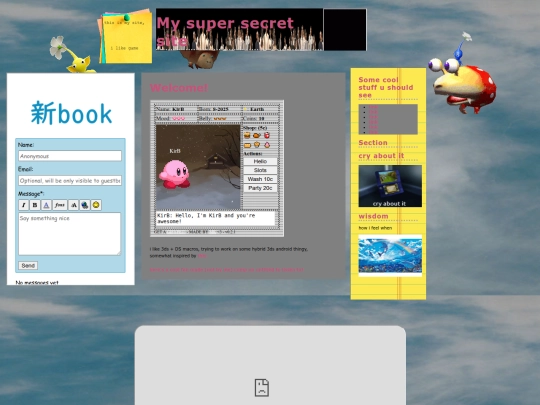Buy the roast chicken from the Kir8 shop
This screenshot has height=405, width=540.
pyautogui.click(x=257, y=135)
